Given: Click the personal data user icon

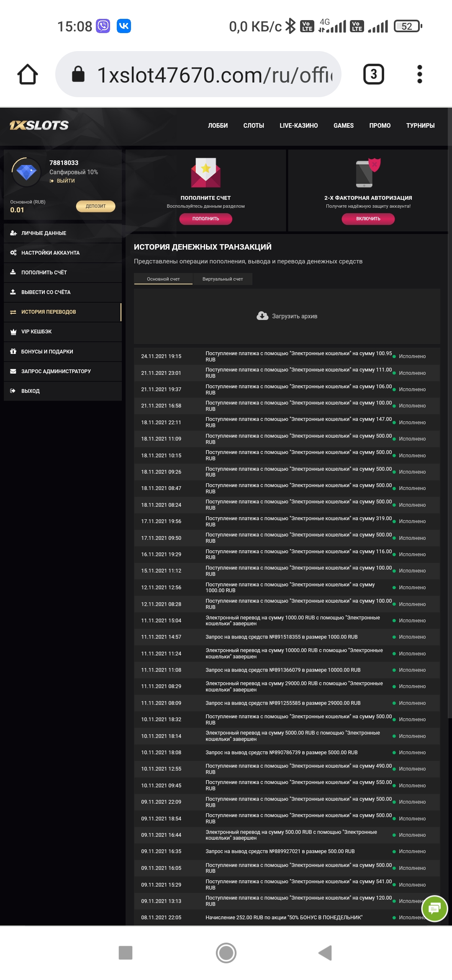Looking at the screenshot, I should (x=13, y=233).
